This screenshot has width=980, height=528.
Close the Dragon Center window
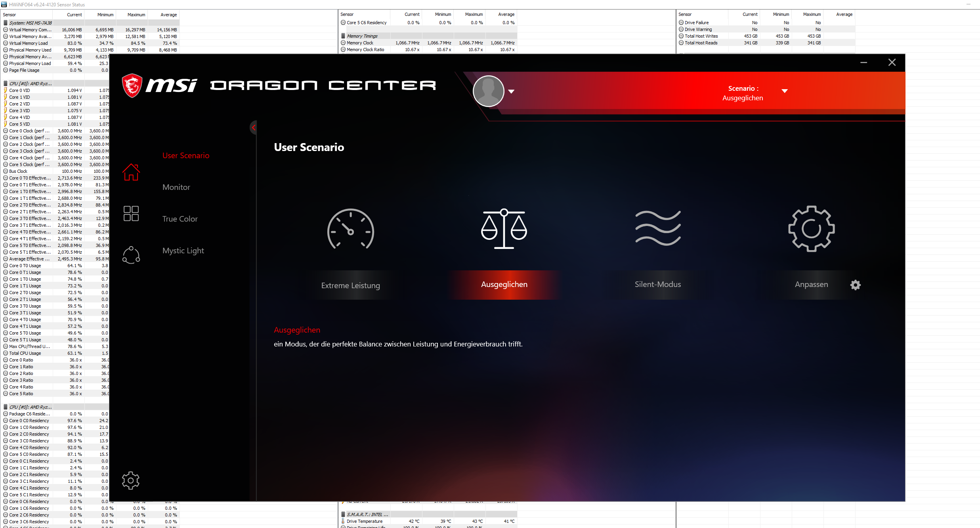[x=892, y=62]
